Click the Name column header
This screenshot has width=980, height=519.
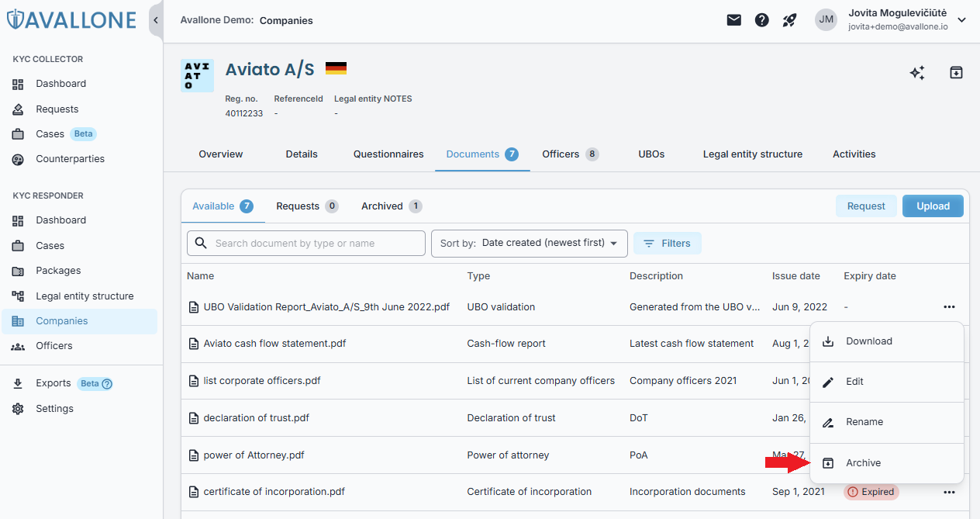(x=200, y=276)
